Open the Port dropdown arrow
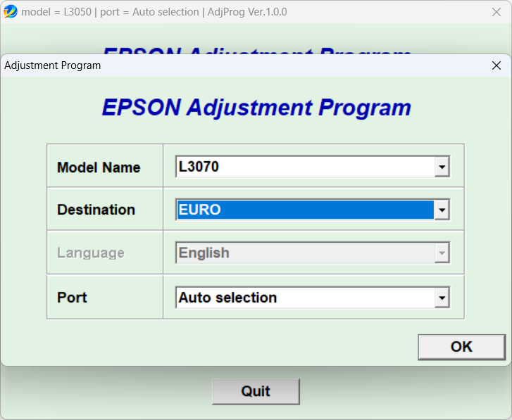Image resolution: width=512 pixels, height=420 pixels. point(442,298)
